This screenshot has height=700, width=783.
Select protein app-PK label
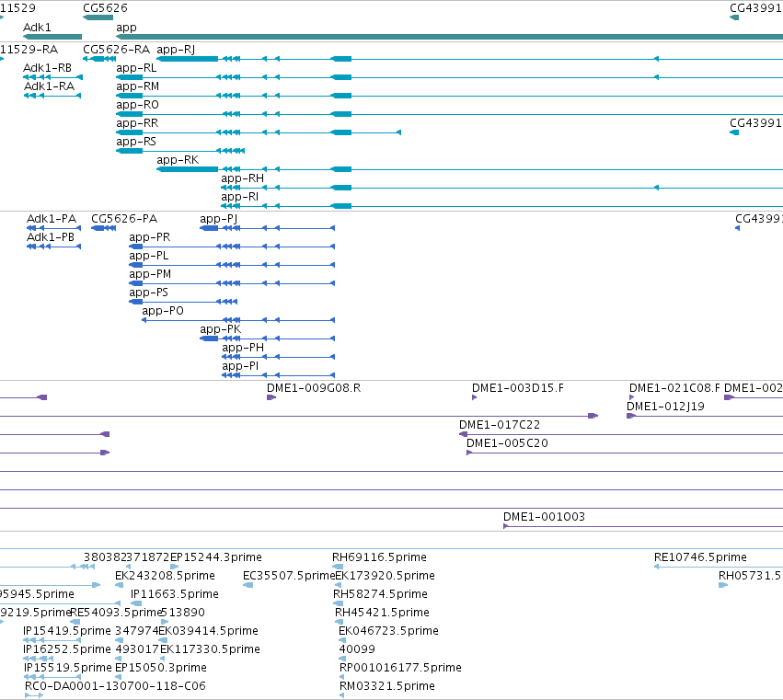click(x=221, y=329)
